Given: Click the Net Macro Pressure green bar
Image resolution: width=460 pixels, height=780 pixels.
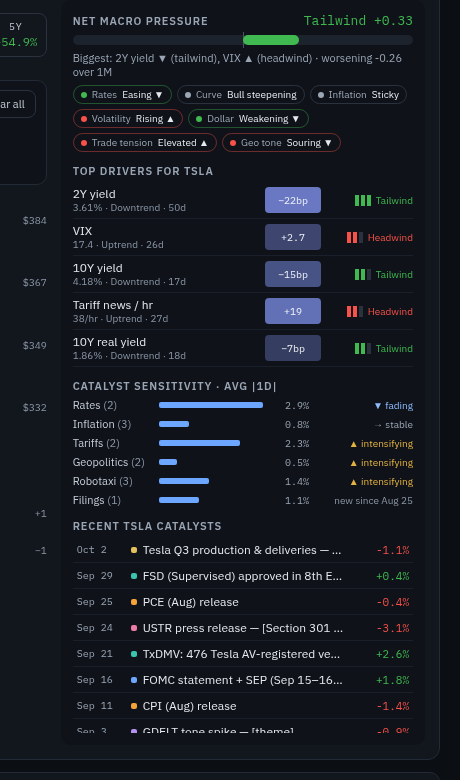Looking at the screenshot, I should click(x=271, y=40).
